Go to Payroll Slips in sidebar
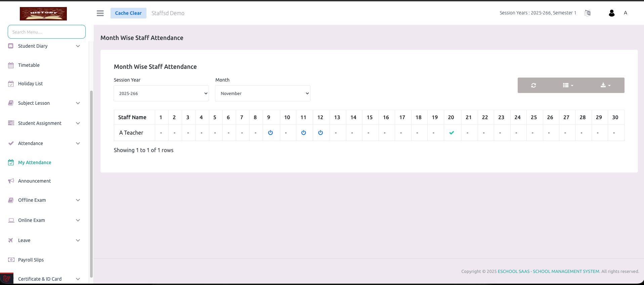This screenshot has width=644, height=285. [31, 260]
